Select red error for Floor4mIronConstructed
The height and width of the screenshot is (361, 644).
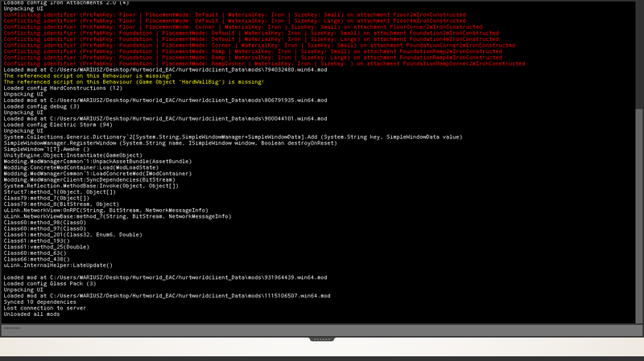234,21
